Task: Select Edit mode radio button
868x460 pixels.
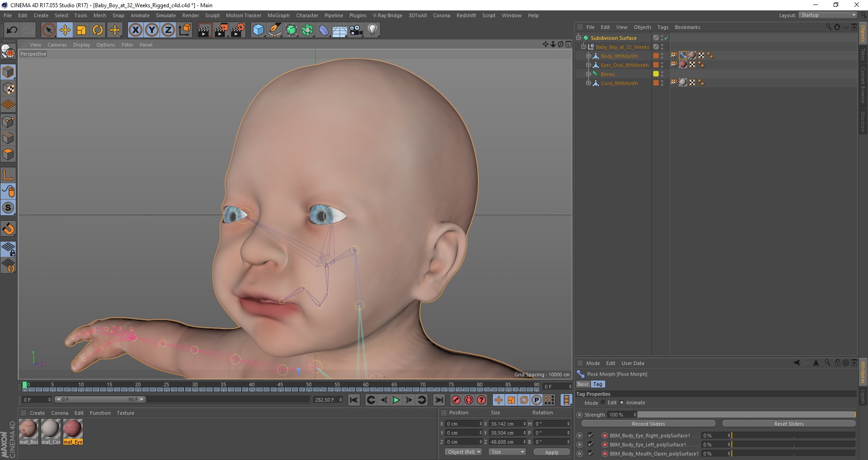Action: click(x=603, y=402)
